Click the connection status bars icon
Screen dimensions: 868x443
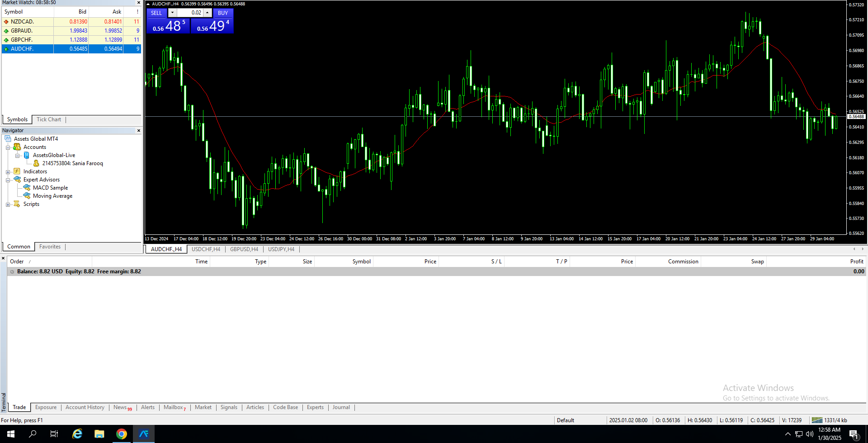click(816, 420)
